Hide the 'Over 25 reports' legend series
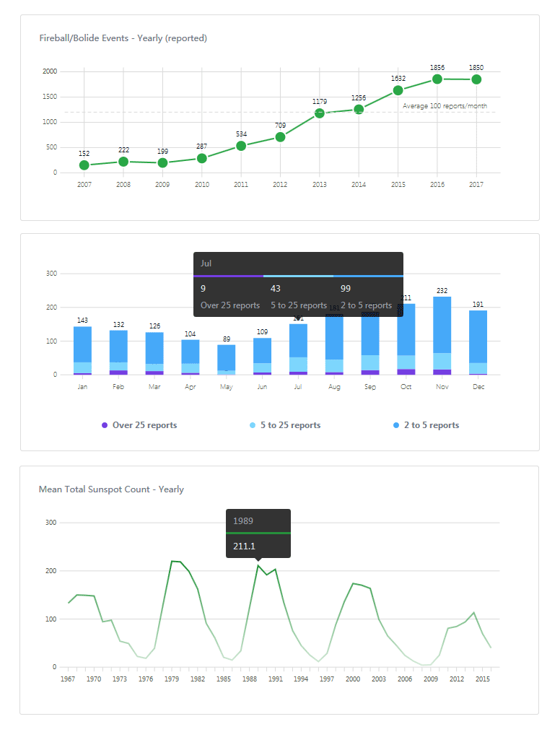The height and width of the screenshot is (732, 560). click(x=144, y=425)
